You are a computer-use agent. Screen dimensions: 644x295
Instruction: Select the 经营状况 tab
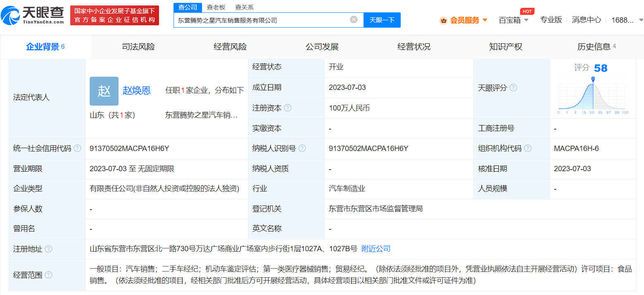pyautogui.click(x=414, y=47)
